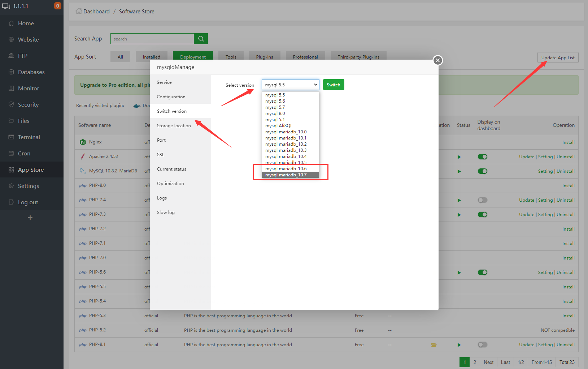Screen dimensions: 588x369
Task: Click the orange notification badge
Action: 57,6
